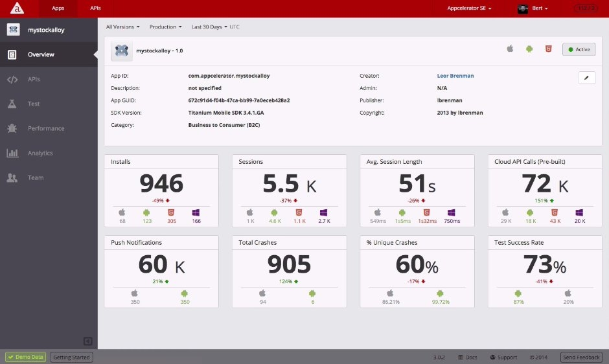Screen dimensions: 609x364
Task: Click the pencil edit button
Action: [x=587, y=78]
